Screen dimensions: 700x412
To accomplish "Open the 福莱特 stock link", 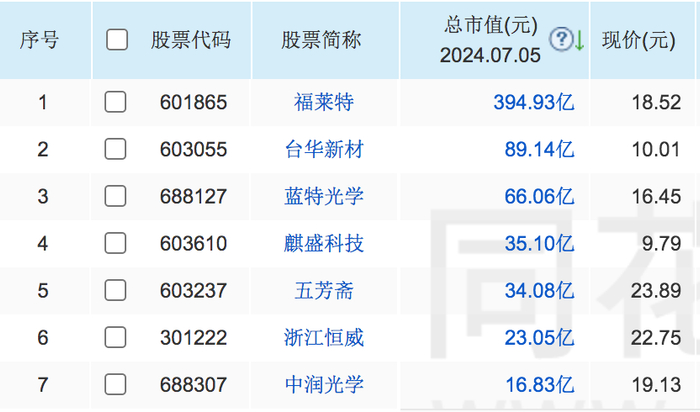I will coord(324,102).
